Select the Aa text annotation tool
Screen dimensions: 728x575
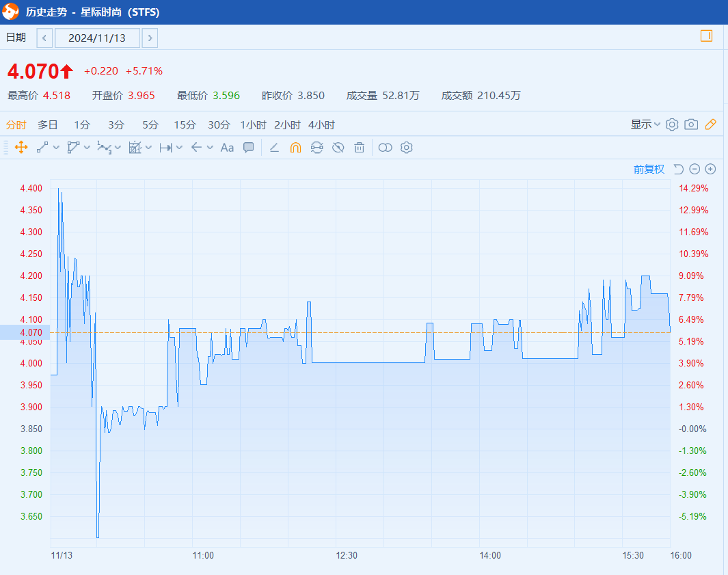[227, 148]
